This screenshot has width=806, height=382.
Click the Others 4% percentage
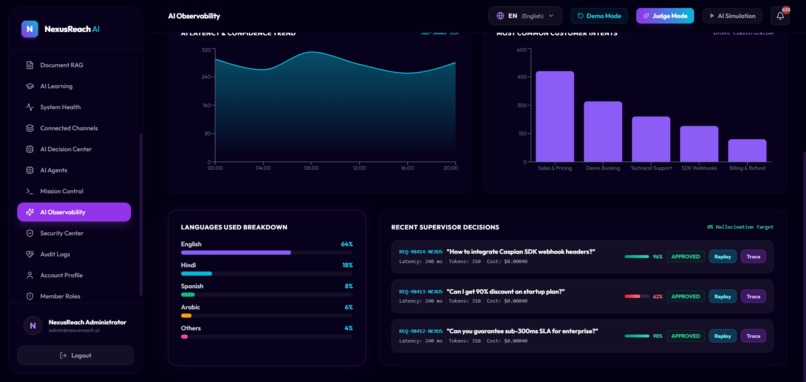coord(349,329)
